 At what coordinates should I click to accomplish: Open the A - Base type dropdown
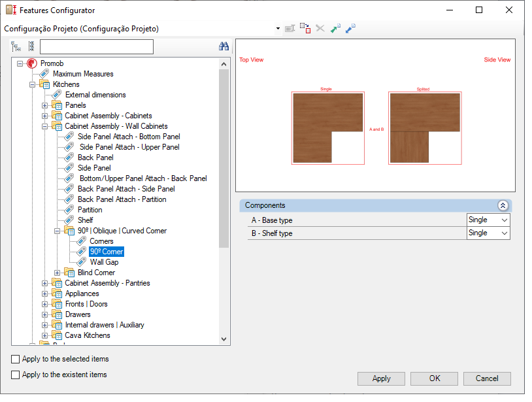point(488,220)
